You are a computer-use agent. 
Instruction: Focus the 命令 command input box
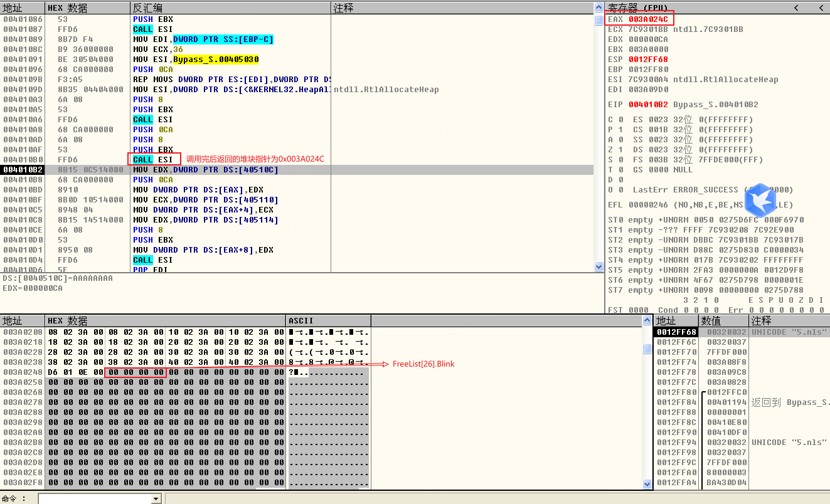pos(95,499)
